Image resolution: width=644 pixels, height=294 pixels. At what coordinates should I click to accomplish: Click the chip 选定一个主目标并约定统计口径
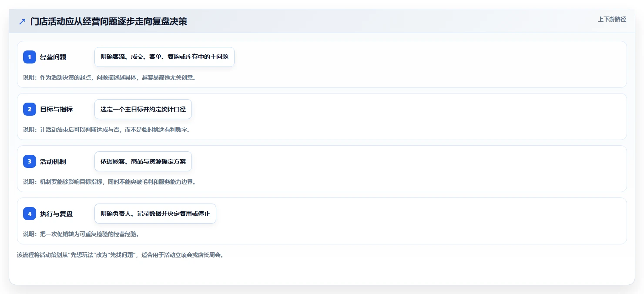click(x=143, y=109)
